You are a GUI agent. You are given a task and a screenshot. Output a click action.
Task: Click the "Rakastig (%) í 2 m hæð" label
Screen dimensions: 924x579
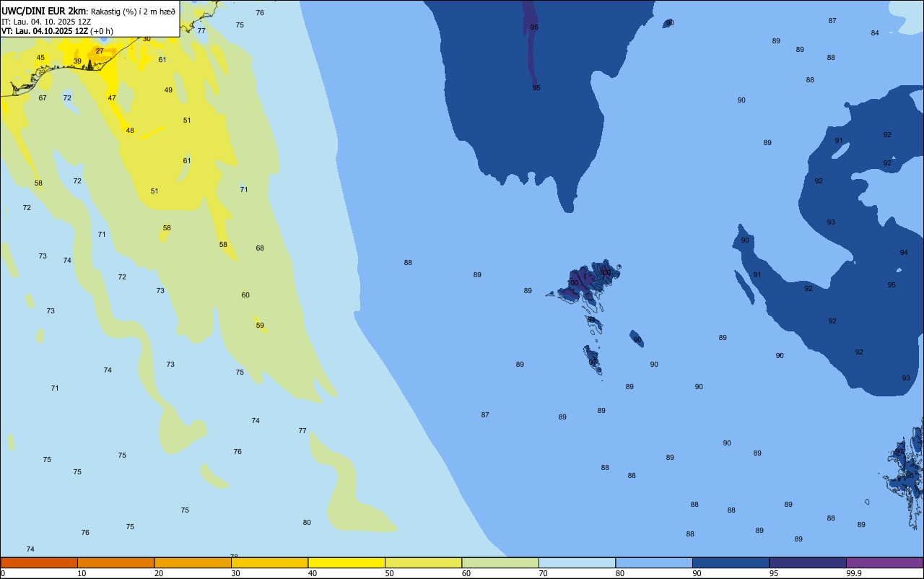click(x=133, y=11)
